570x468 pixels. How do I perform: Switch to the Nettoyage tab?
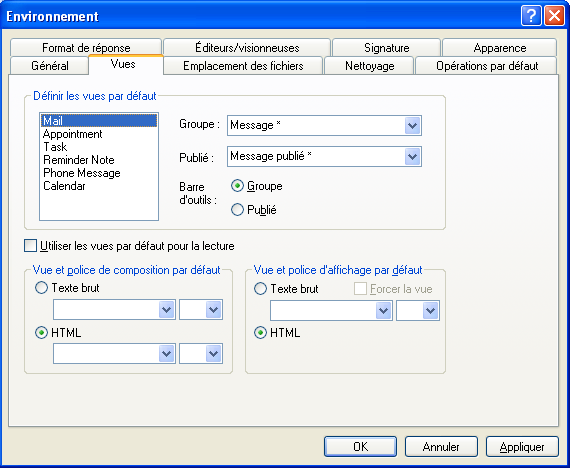pos(369,66)
